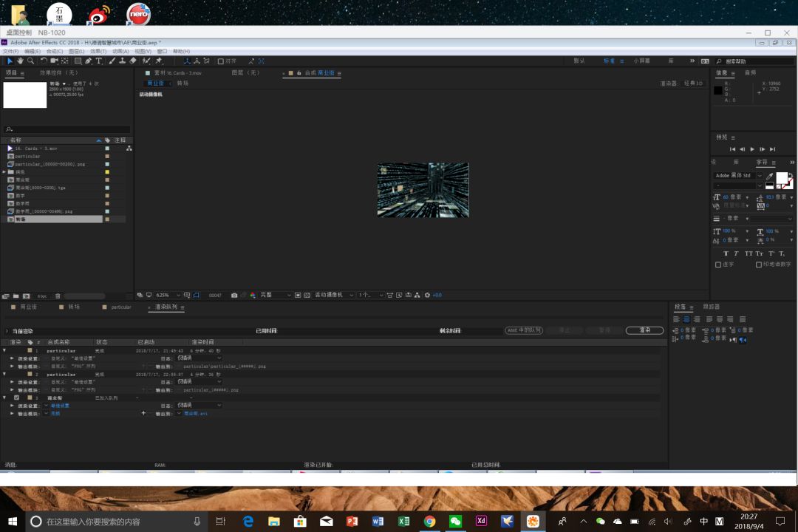Image resolution: width=798 pixels, height=532 pixels.
Task: Click the 渲染 render button
Action: point(644,330)
